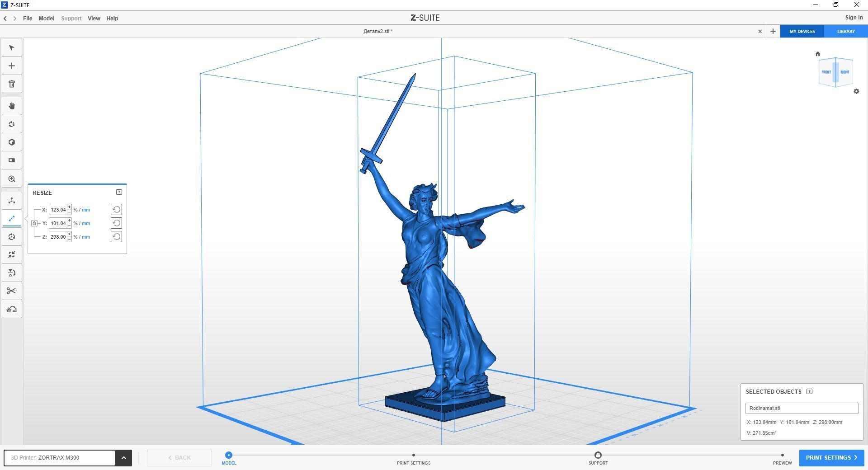Expand the 3D Printer selection dropdown
Image resolution: width=868 pixels, height=470 pixels.
click(x=123, y=458)
